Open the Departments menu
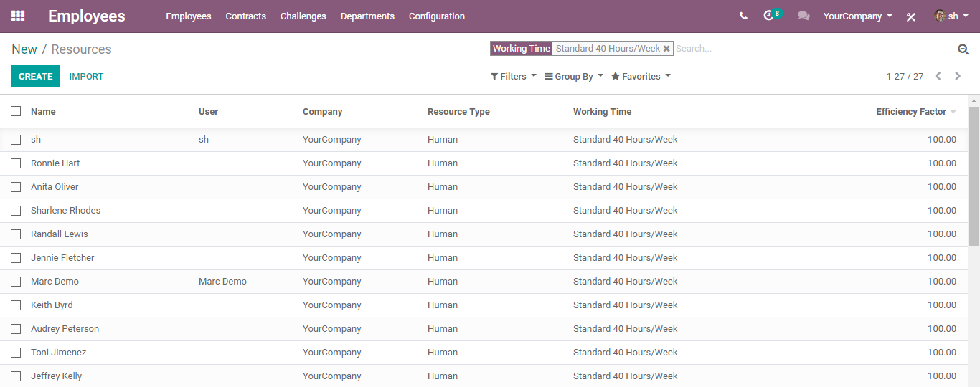The width and height of the screenshot is (980, 387). [367, 16]
